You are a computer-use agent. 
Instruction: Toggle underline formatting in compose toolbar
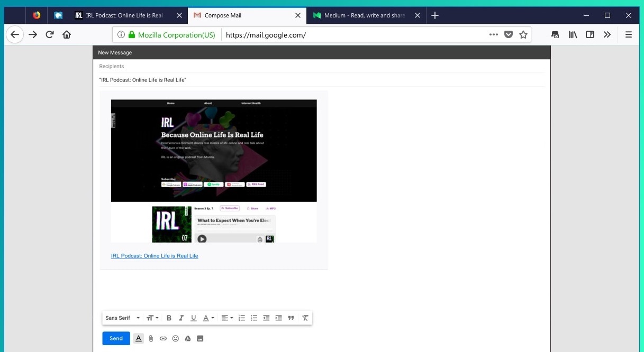194,318
